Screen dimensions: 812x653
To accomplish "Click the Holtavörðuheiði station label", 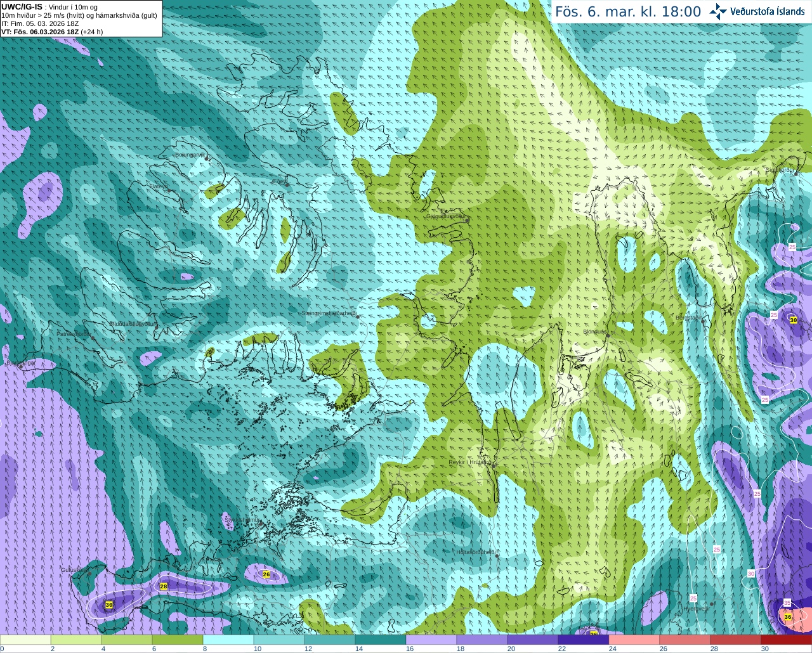I will pyautogui.click(x=476, y=552).
